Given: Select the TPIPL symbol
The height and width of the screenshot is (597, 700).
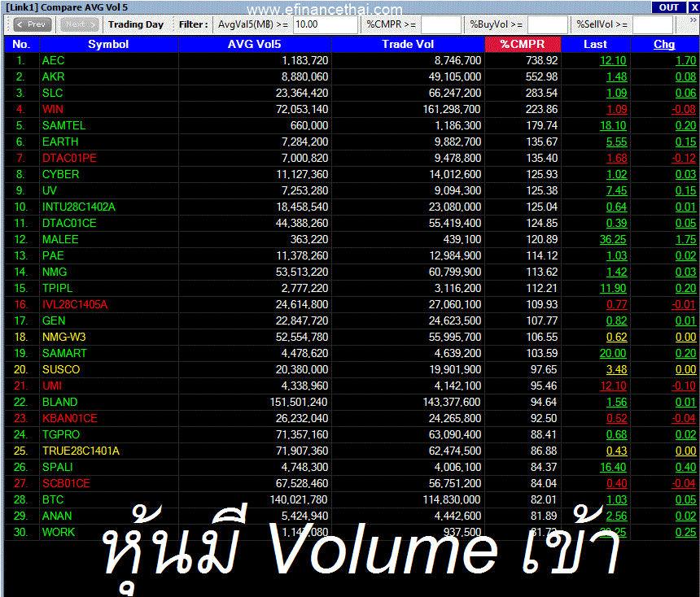Looking at the screenshot, I should [x=57, y=288].
